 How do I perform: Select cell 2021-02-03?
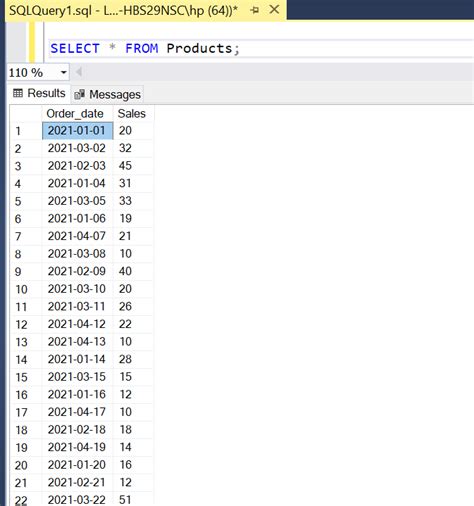(77, 166)
